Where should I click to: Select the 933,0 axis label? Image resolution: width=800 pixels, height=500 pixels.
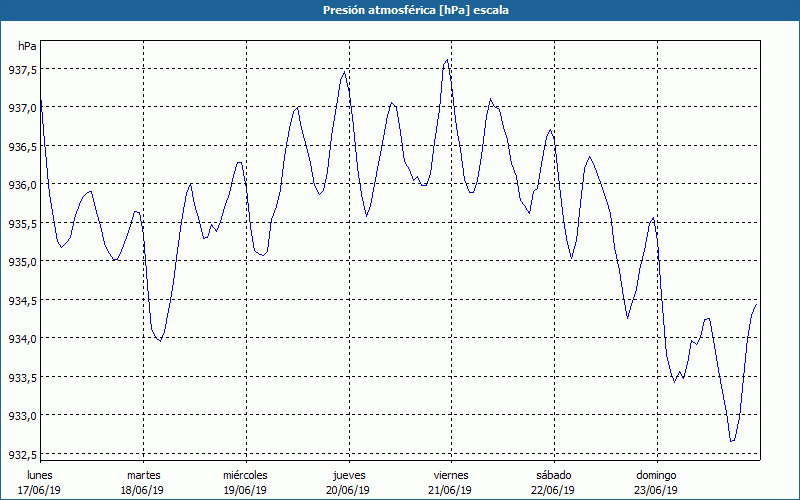pyautogui.click(x=22, y=417)
